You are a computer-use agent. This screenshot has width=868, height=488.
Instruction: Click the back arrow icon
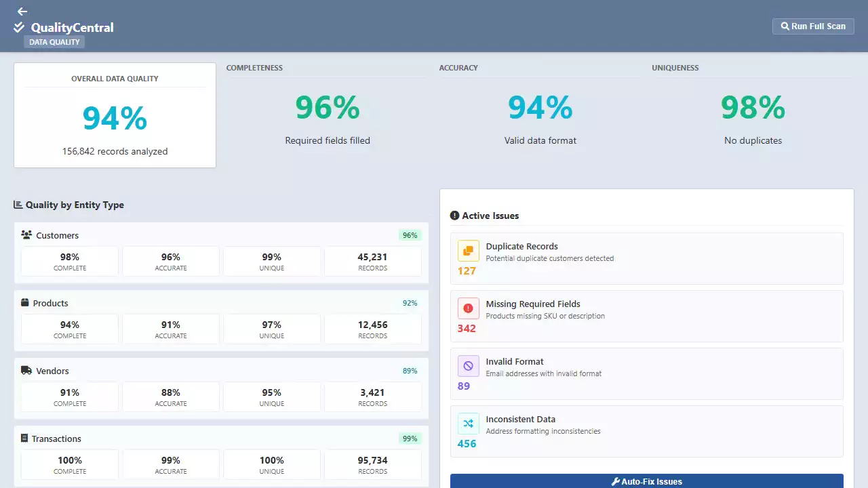(x=22, y=12)
